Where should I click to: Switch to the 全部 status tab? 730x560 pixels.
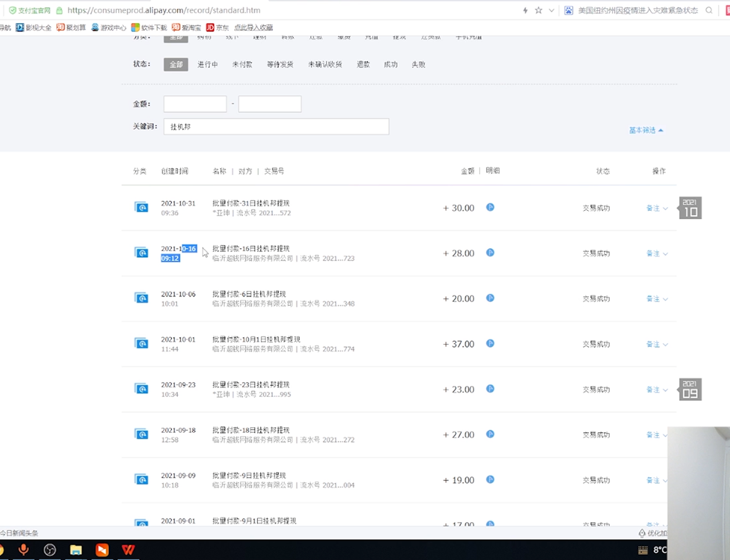[x=175, y=64]
